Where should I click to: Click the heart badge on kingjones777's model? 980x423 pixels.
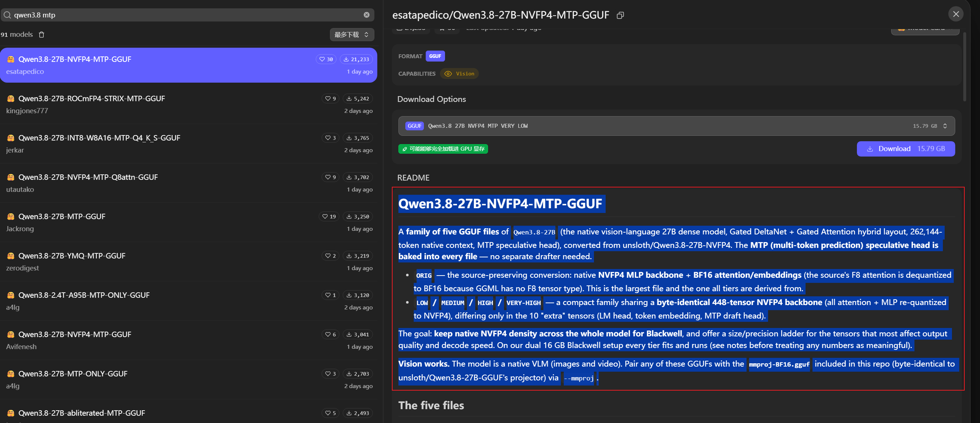[x=330, y=99]
